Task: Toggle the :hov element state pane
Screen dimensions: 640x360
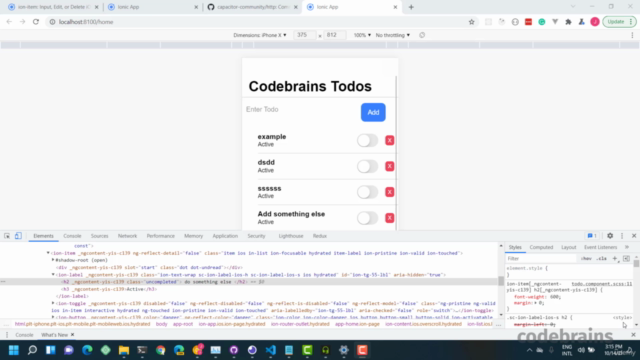Action: click(x=586, y=258)
